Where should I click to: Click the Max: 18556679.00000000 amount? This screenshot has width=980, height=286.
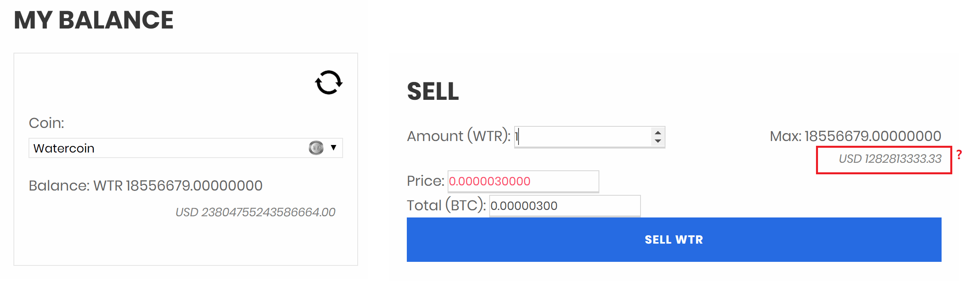pos(856,136)
